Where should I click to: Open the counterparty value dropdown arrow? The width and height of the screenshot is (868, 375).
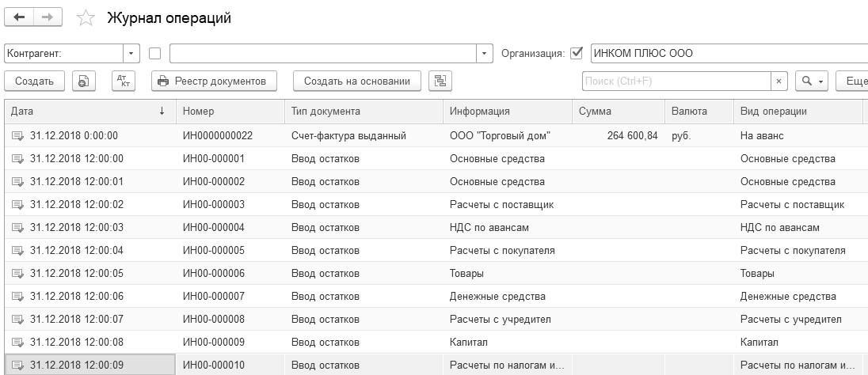pyautogui.click(x=485, y=54)
